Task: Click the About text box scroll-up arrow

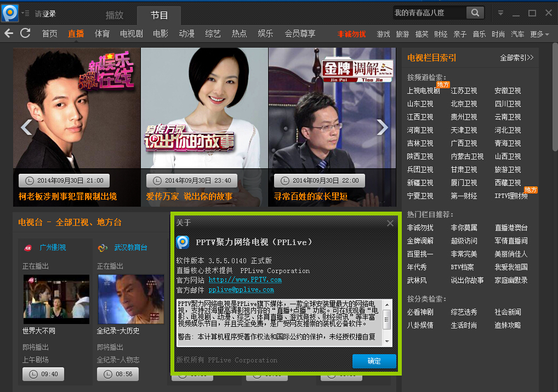Action: [x=387, y=305]
